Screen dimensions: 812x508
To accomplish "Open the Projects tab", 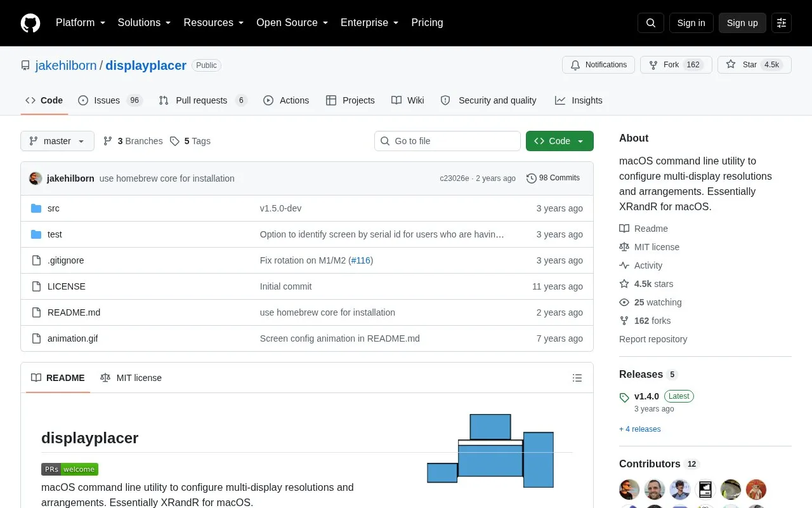I will click(x=350, y=100).
